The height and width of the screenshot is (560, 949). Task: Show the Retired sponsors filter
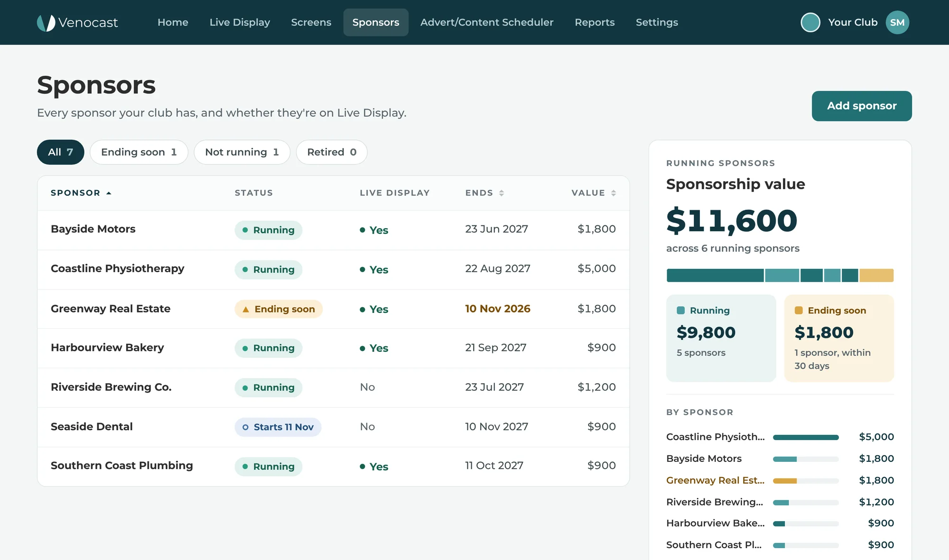pos(332,152)
